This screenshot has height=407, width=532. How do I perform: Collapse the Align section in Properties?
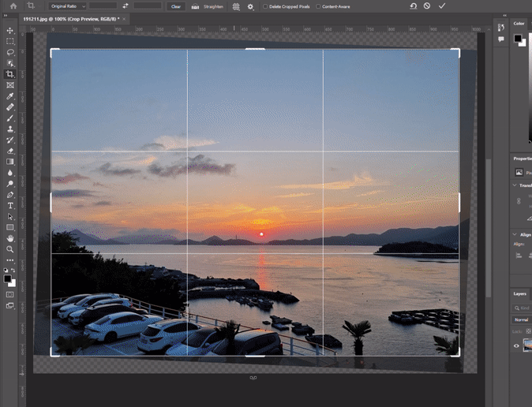[x=515, y=234]
